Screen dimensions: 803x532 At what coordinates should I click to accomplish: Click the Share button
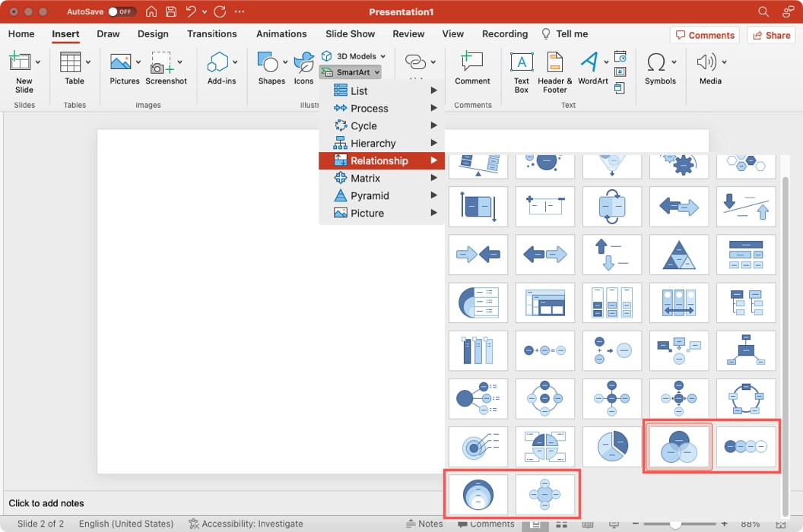click(x=770, y=35)
